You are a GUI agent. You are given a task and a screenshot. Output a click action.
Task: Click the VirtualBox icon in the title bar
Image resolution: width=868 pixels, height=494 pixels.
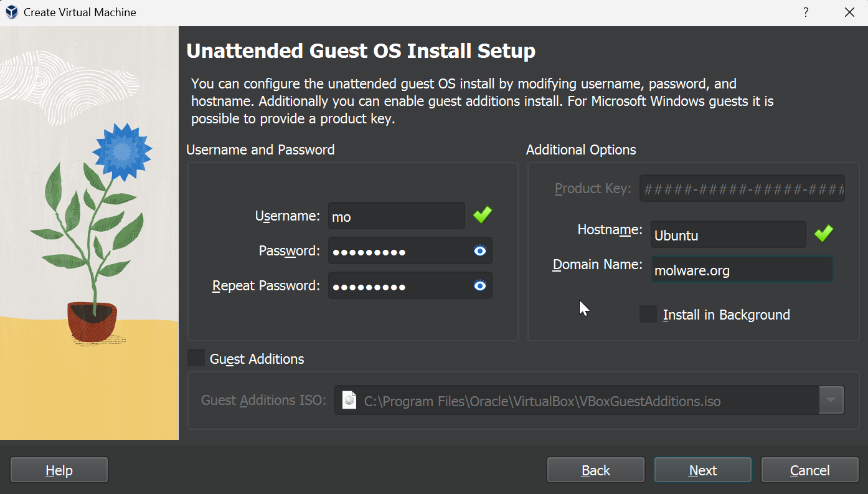(11, 12)
